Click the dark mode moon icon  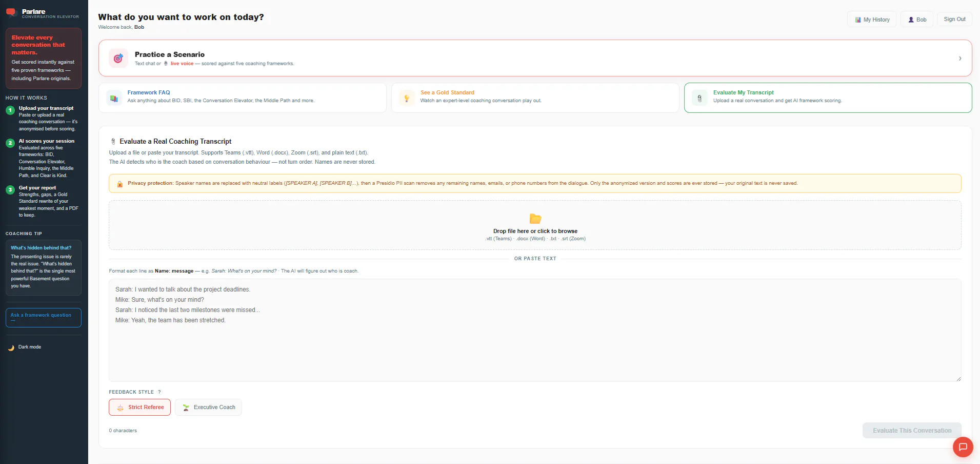pos(11,347)
